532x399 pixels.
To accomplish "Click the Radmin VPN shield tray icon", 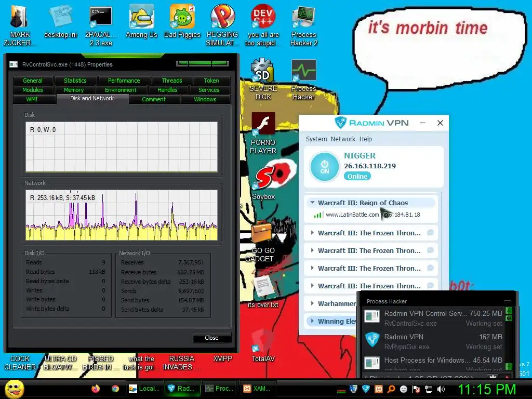I will coord(366,389).
